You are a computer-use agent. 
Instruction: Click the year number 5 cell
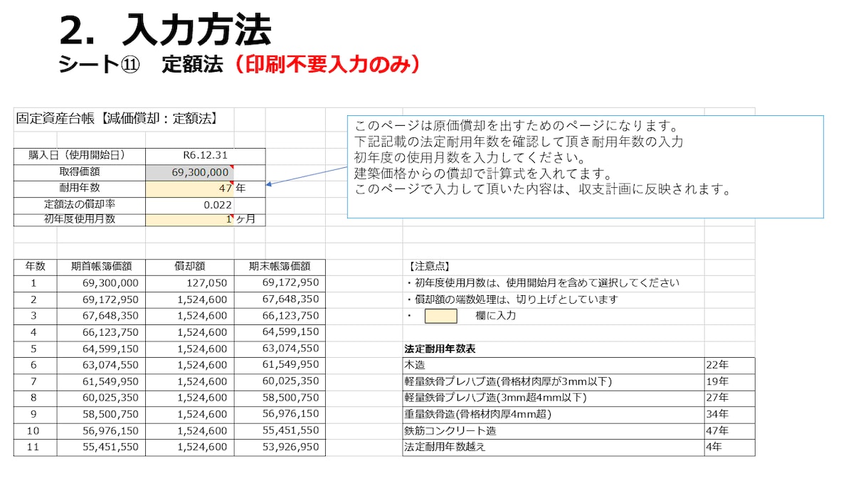pyautogui.click(x=36, y=349)
